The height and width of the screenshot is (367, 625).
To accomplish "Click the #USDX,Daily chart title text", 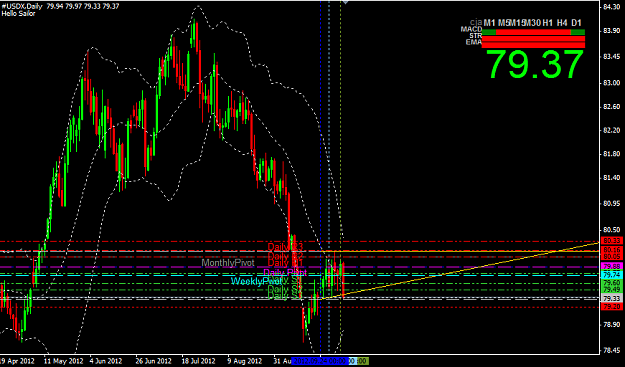I will [x=22, y=7].
